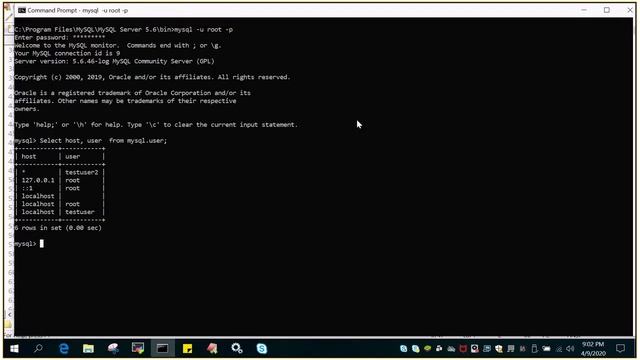Open Skype from the taskbar

pos(262,349)
